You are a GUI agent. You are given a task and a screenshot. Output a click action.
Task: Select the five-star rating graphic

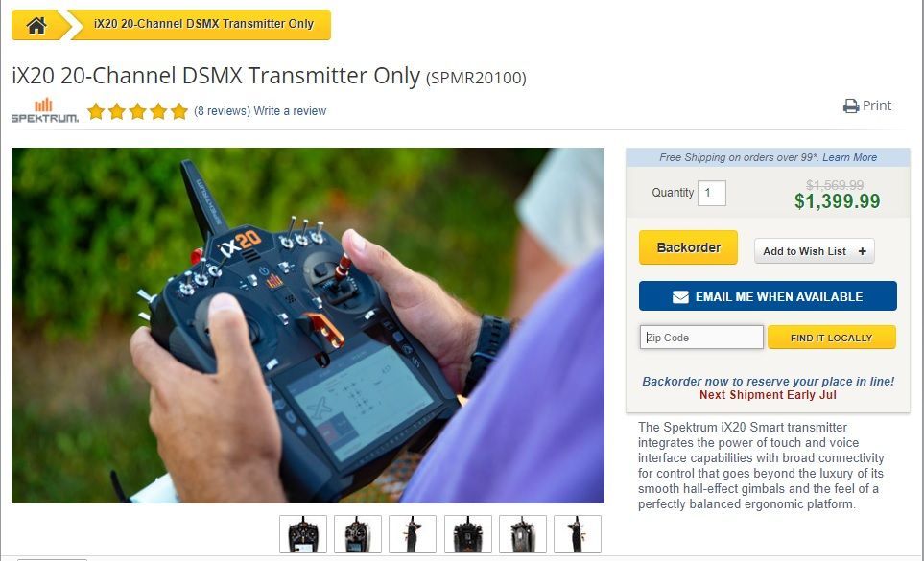point(137,110)
